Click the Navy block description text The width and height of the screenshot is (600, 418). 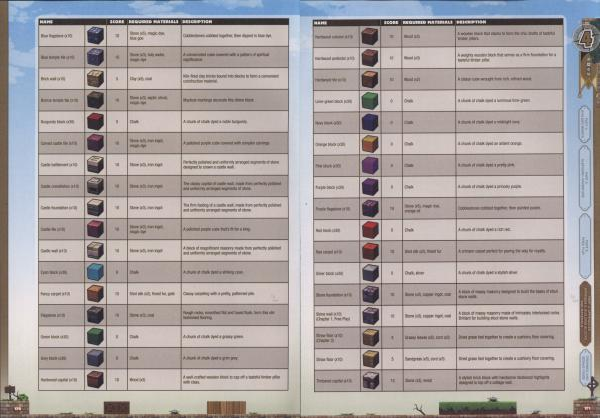[488, 122]
